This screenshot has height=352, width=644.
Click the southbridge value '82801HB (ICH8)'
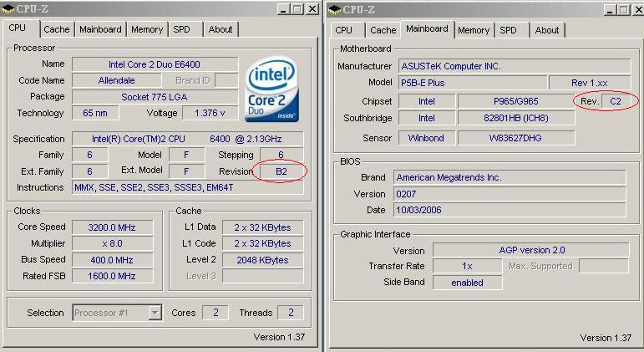tap(516, 118)
